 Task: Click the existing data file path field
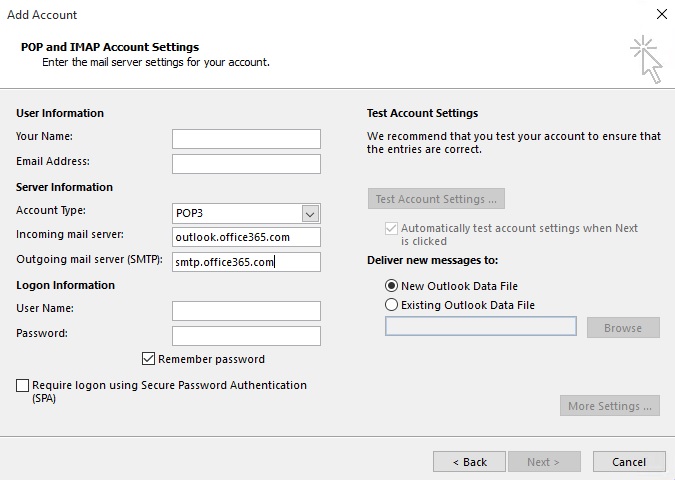480,327
